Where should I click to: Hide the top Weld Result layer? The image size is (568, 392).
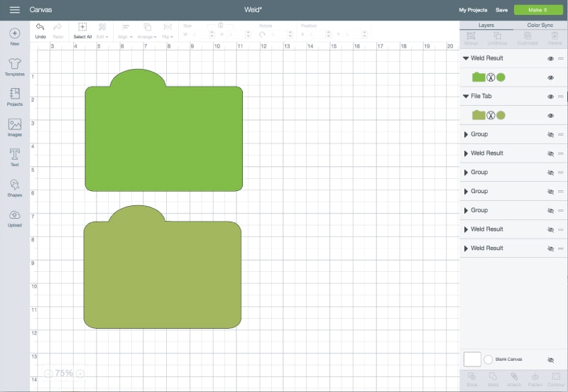[550, 58]
